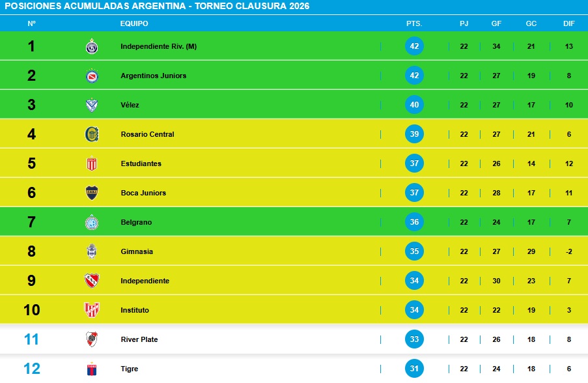Open the Estudiantes crest icon
588x383 pixels.
[92, 163]
